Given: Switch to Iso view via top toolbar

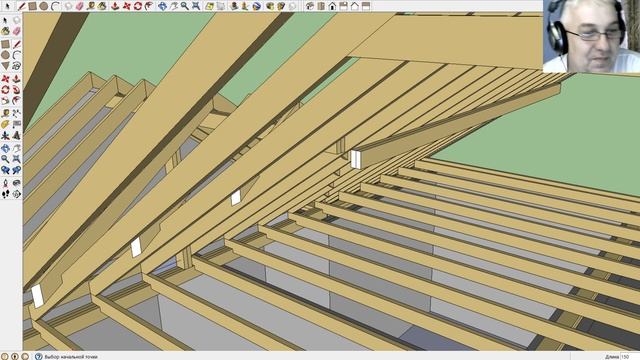Looking at the screenshot, I should [x=310, y=6].
